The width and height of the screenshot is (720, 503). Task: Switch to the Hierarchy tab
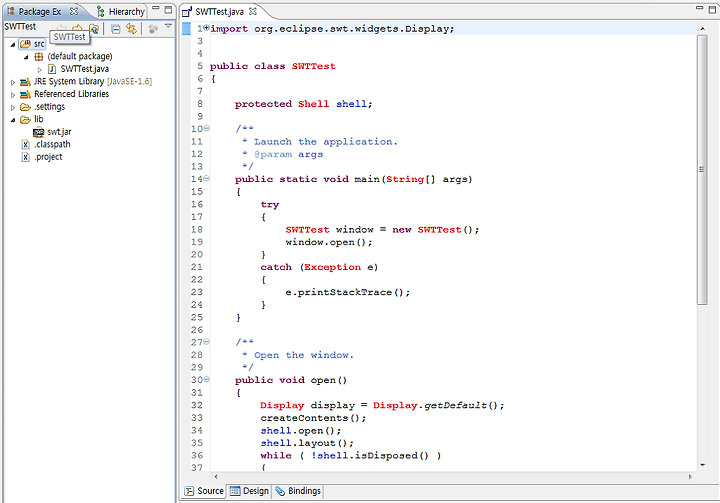click(121, 11)
